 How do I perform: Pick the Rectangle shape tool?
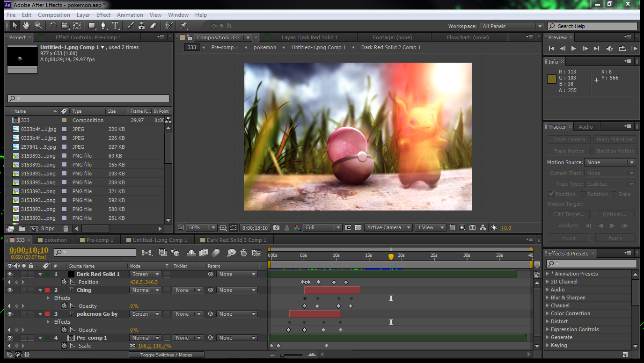click(92, 26)
